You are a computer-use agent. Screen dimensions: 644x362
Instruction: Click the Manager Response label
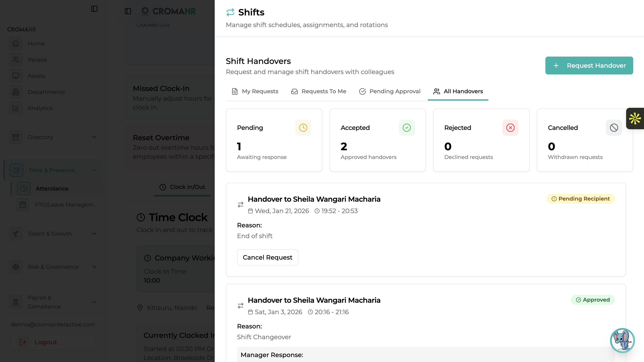(271, 355)
